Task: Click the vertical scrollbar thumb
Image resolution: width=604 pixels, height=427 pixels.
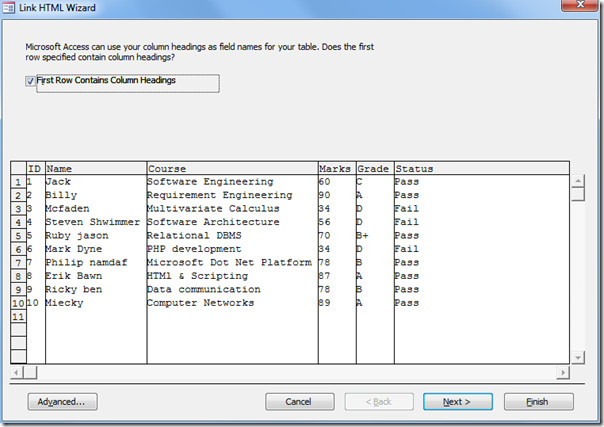Action: pos(578,194)
